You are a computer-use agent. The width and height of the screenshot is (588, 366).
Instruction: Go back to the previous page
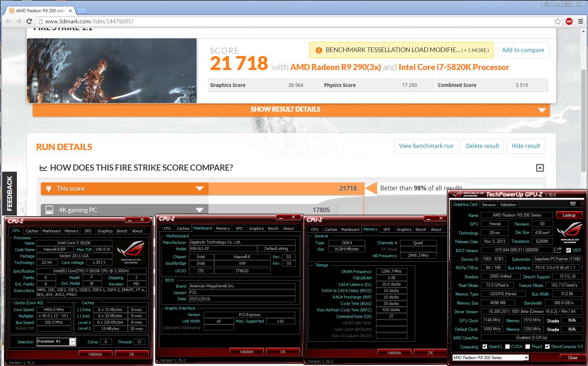pos(9,22)
